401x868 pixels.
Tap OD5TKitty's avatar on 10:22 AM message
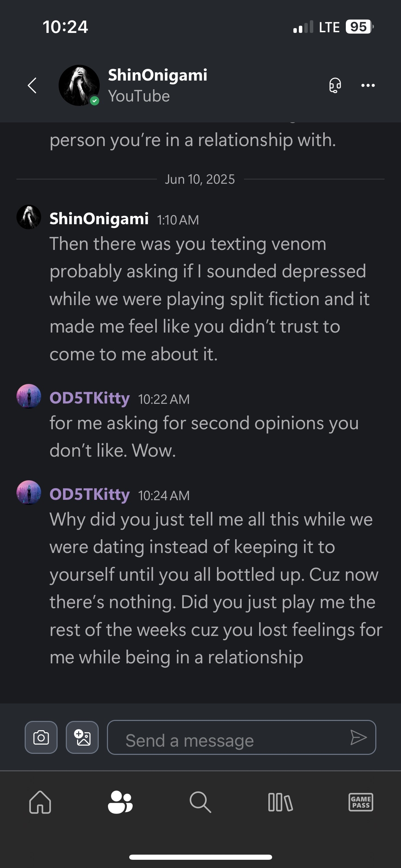pos(29,396)
